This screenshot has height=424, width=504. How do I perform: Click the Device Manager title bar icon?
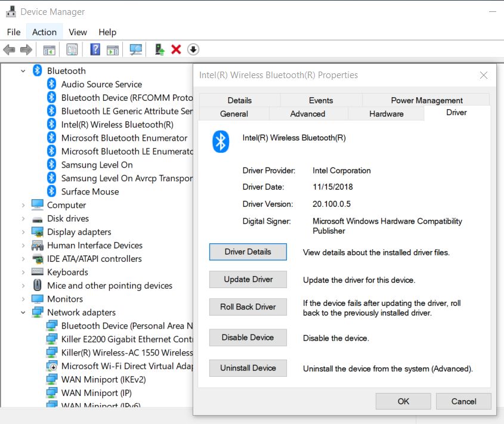(x=11, y=11)
